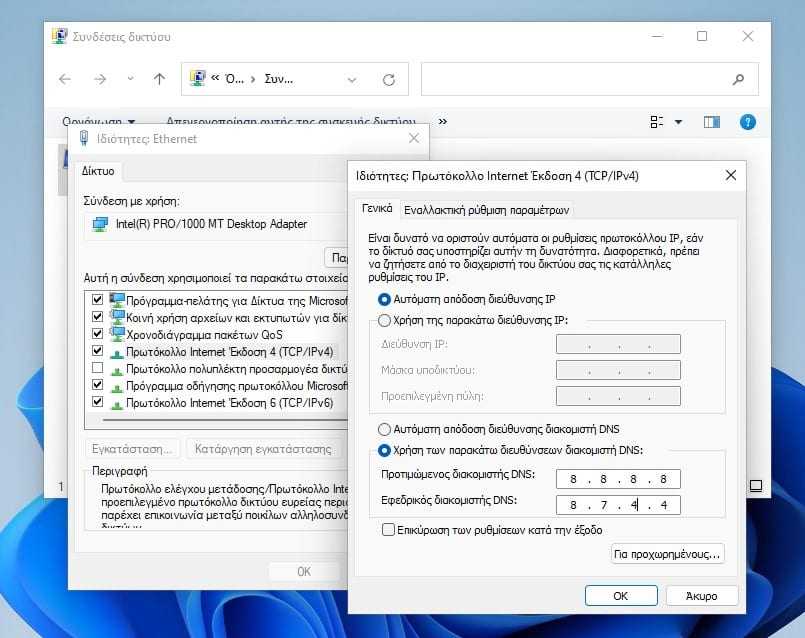Toggle Microsoft network client checkbox

click(x=97, y=299)
